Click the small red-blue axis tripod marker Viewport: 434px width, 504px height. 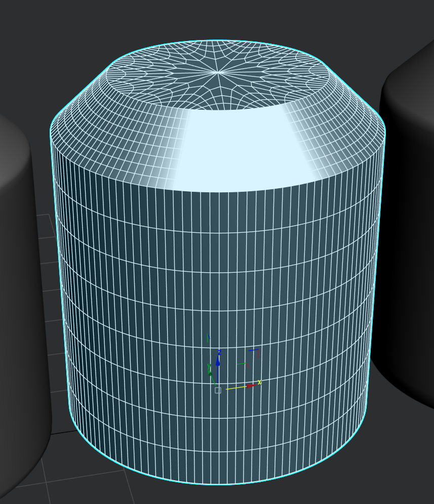pos(253,353)
